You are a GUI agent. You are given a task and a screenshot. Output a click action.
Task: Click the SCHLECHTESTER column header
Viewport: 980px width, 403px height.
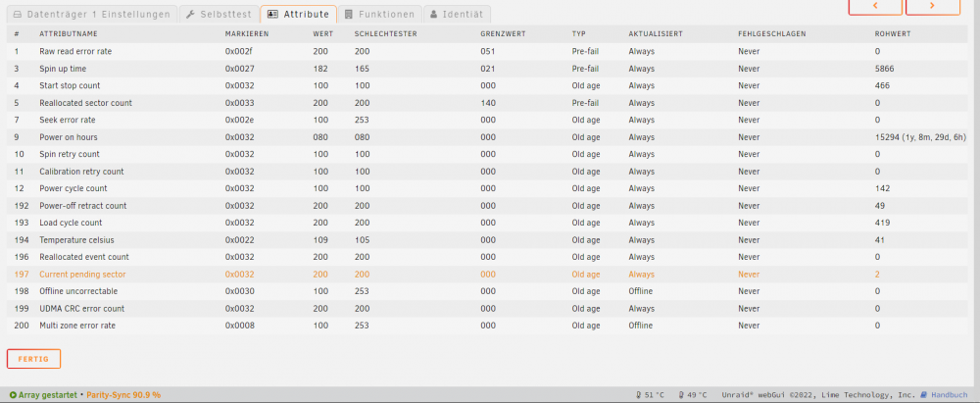385,33
